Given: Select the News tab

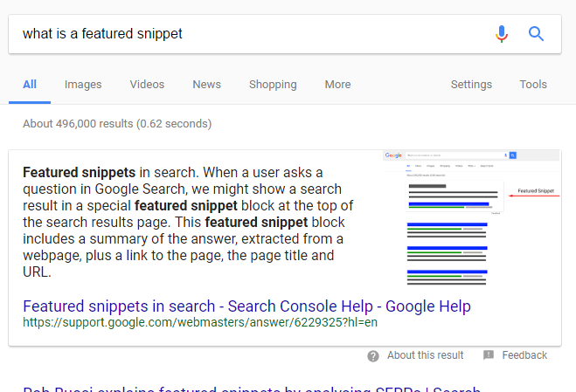Looking at the screenshot, I should [207, 85].
